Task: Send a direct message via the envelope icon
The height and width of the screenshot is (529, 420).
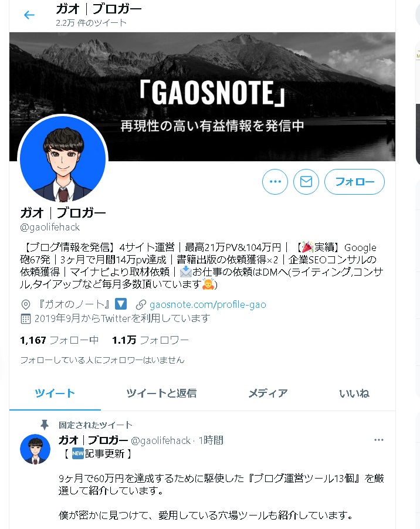Action: [x=306, y=182]
